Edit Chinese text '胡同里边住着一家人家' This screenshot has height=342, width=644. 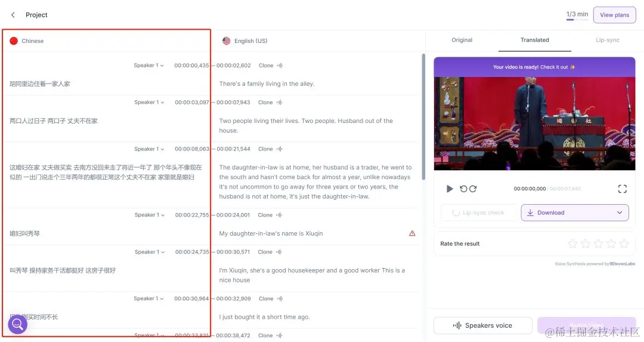coord(40,84)
